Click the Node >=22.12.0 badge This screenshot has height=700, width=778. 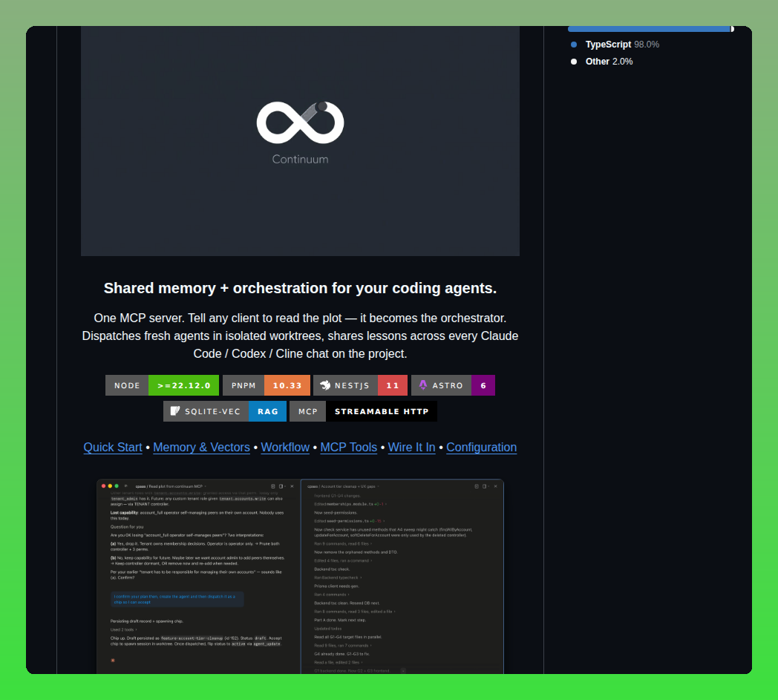pyautogui.click(x=163, y=385)
